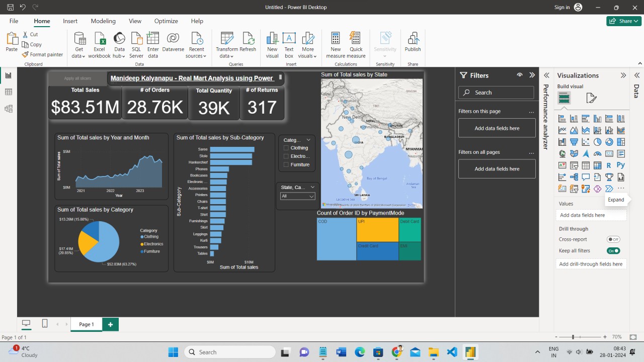Image resolution: width=644 pixels, height=362 pixels.
Task: Switch to the Optimize ribbon tab
Action: coord(166,21)
